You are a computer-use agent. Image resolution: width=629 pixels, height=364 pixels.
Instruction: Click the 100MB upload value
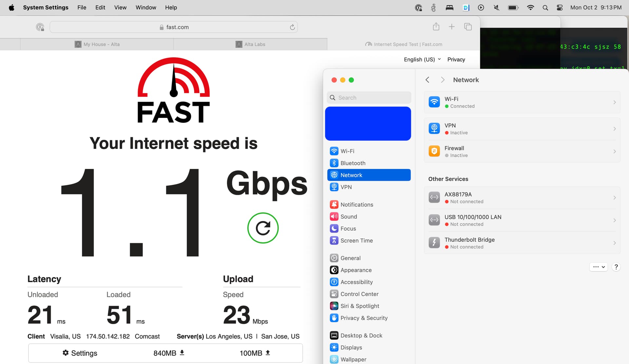point(255,353)
